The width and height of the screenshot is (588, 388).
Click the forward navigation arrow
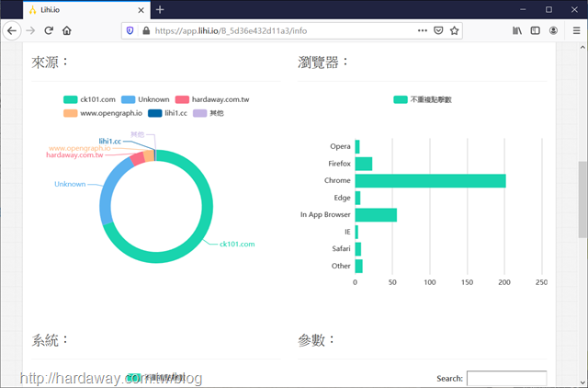(30, 30)
